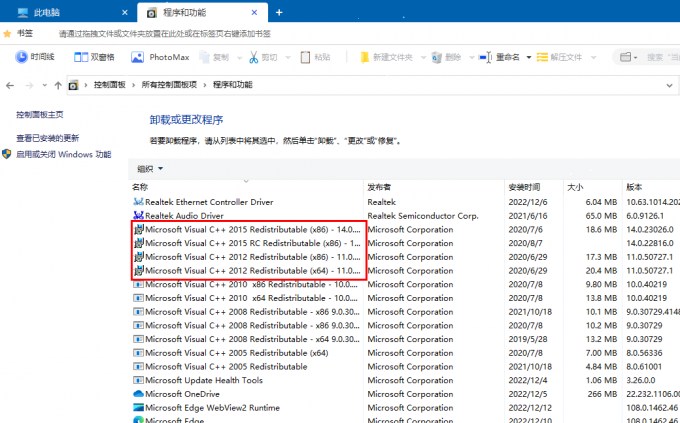The width and height of the screenshot is (680, 423).
Task: Go back with the left arrow
Action: (x=10, y=85)
